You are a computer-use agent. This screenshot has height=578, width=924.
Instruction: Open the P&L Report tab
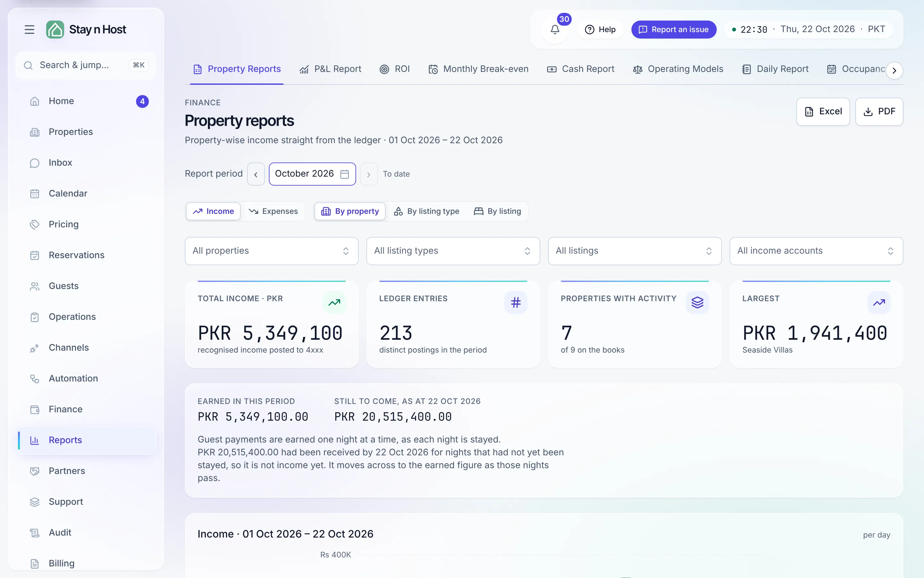pos(330,69)
